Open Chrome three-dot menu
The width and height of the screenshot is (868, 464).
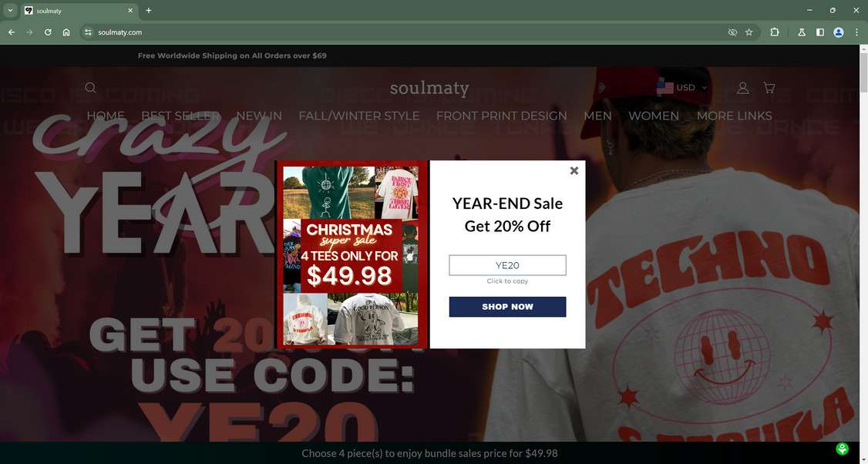857,32
